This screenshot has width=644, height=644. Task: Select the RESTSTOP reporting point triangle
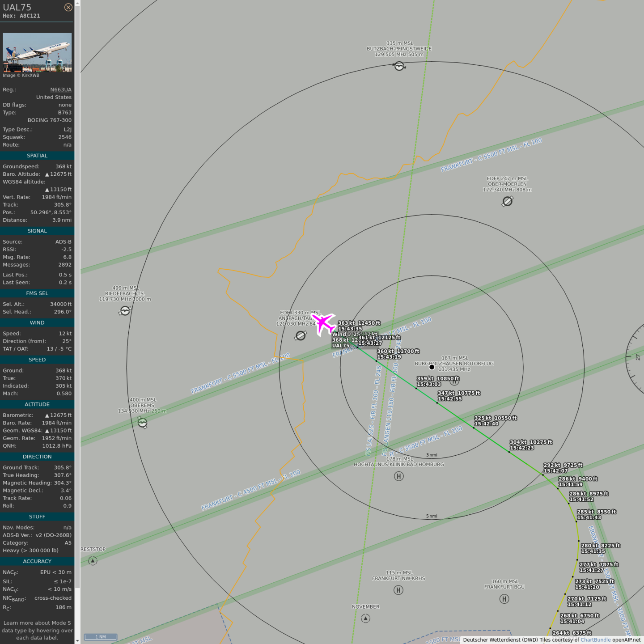tap(93, 561)
